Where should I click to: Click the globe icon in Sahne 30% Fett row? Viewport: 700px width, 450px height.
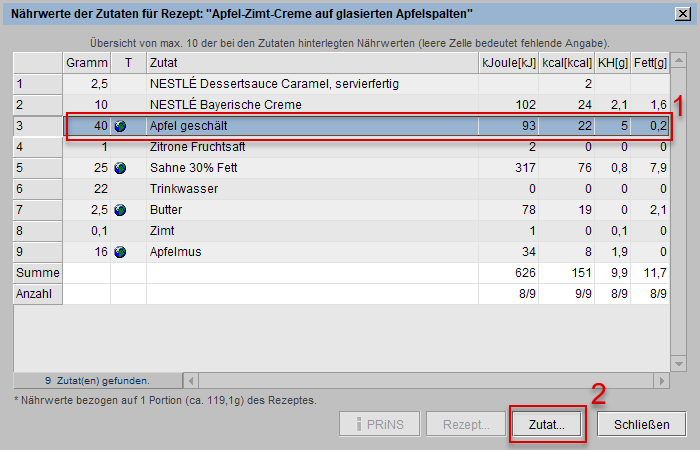[x=120, y=168]
